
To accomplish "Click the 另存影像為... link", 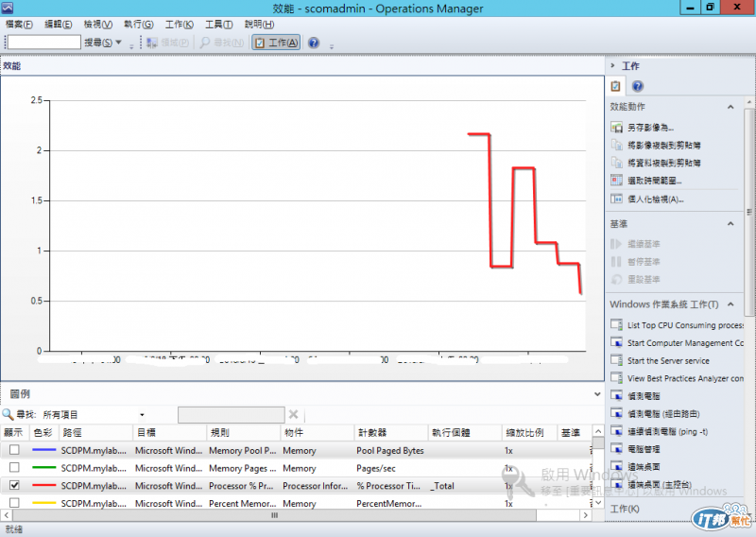I will click(x=650, y=128).
